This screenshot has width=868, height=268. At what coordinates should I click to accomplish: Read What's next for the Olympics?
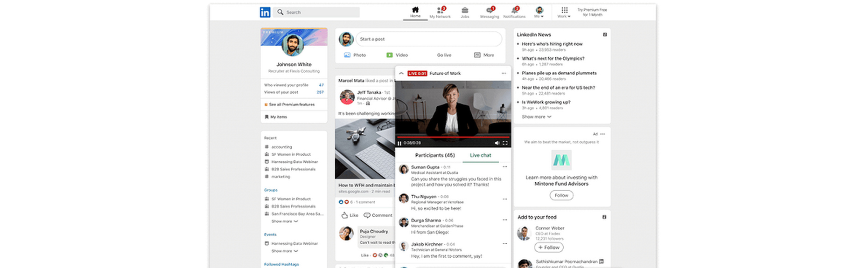click(x=553, y=59)
